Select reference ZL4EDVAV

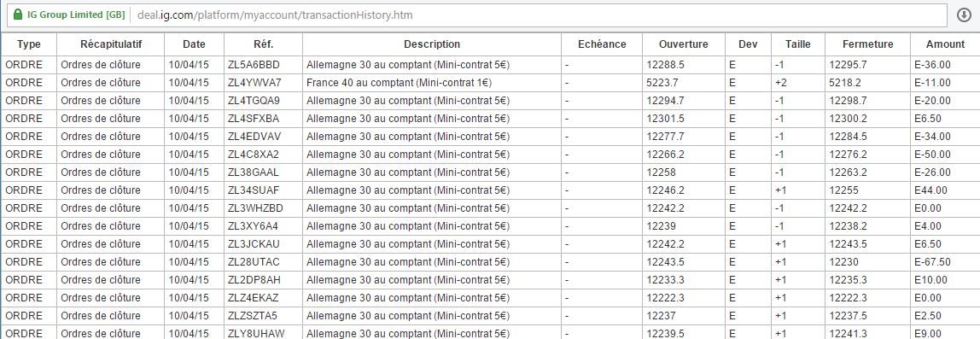pos(254,137)
